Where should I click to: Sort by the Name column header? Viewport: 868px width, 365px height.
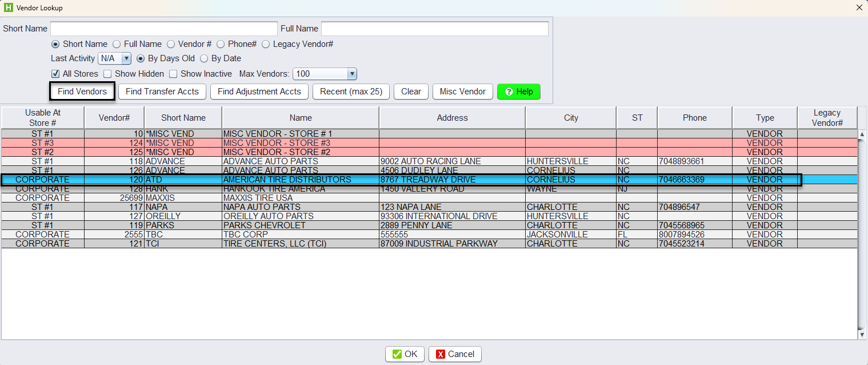[x=301, y=118]
